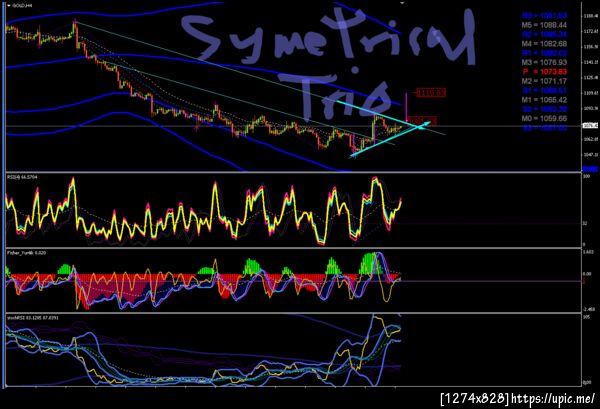The width and height of the screenshot is (600, 409).
Task: Select the M3 = 1076.93 pivot label
Action: click(544, 62)
